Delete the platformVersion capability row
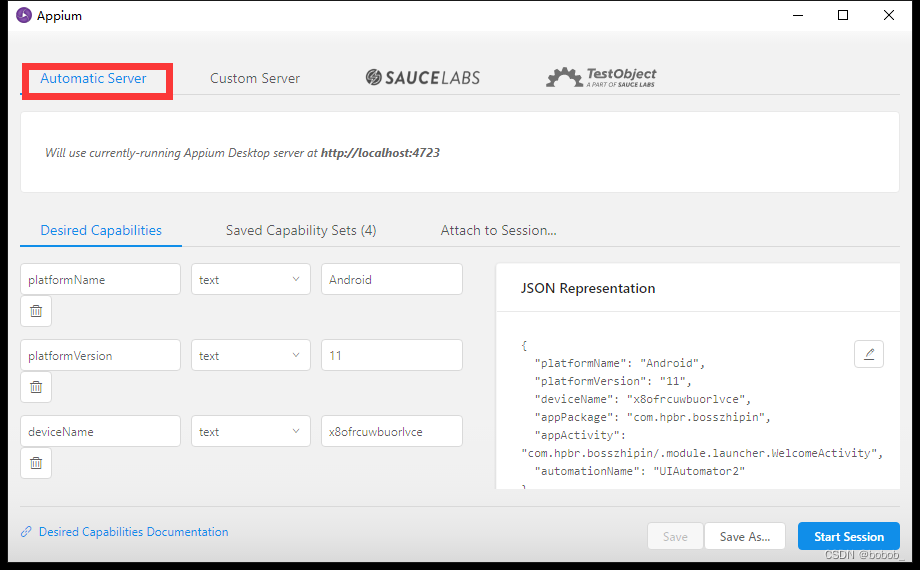Screen dimensions: 920x570 [x=36, y=387]
